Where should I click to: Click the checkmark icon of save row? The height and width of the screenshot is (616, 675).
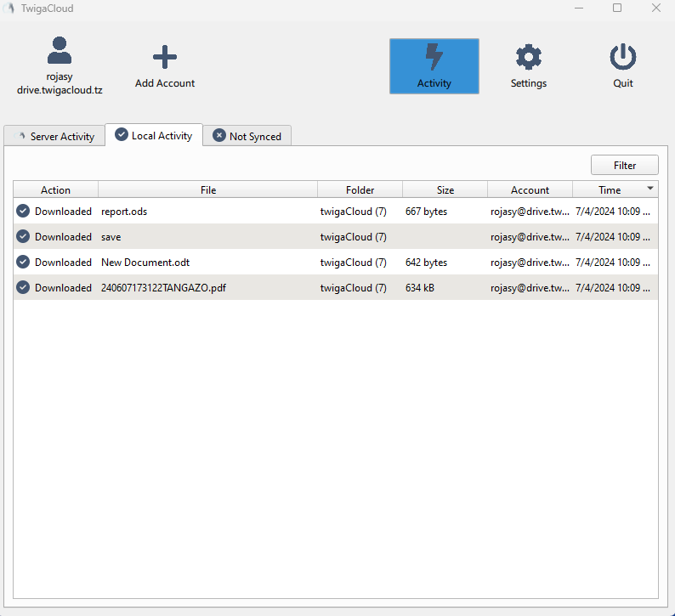[23, 236]
